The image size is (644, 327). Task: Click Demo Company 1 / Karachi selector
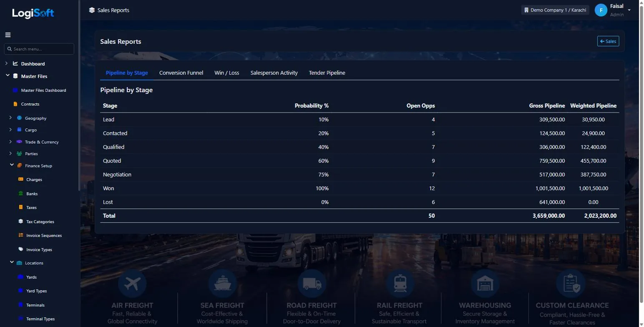pyautogui.click(x=555, y=10)
